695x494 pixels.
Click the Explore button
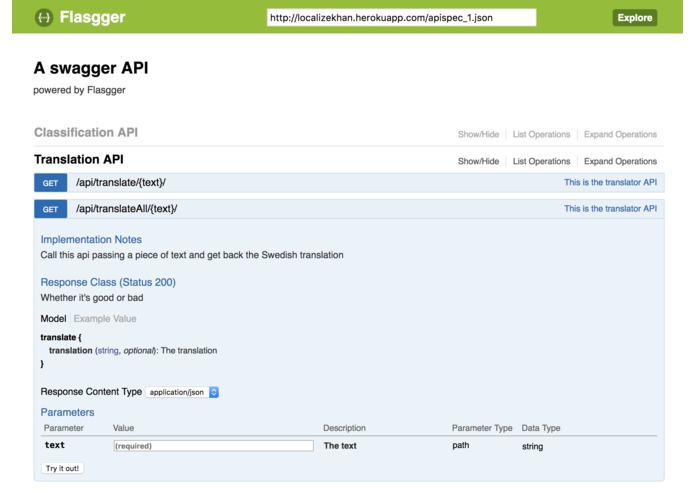635,18
